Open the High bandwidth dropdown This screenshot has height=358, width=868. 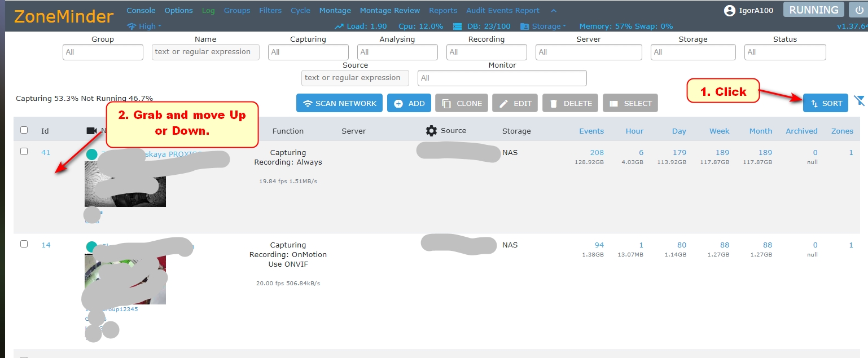pos(150,26)
